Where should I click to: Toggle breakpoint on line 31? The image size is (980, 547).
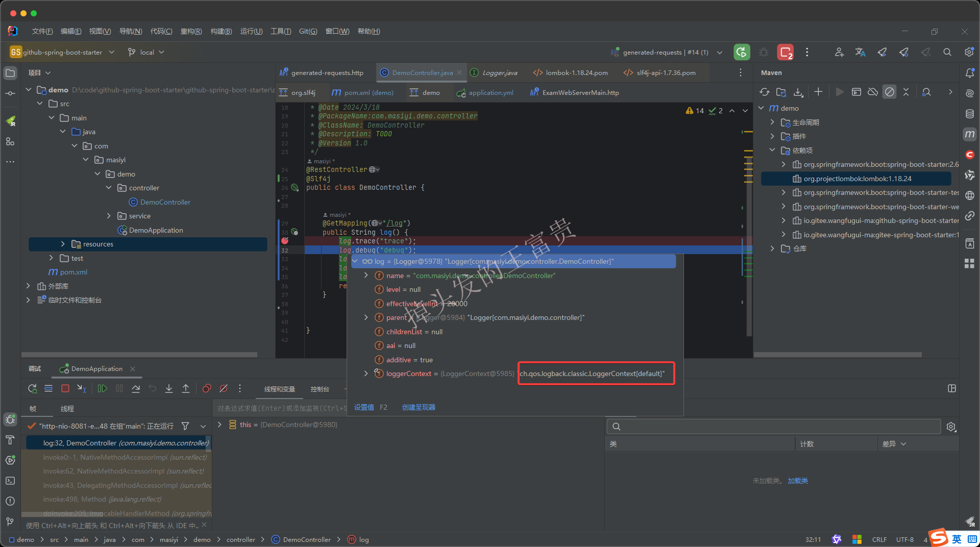pos(285,241)
